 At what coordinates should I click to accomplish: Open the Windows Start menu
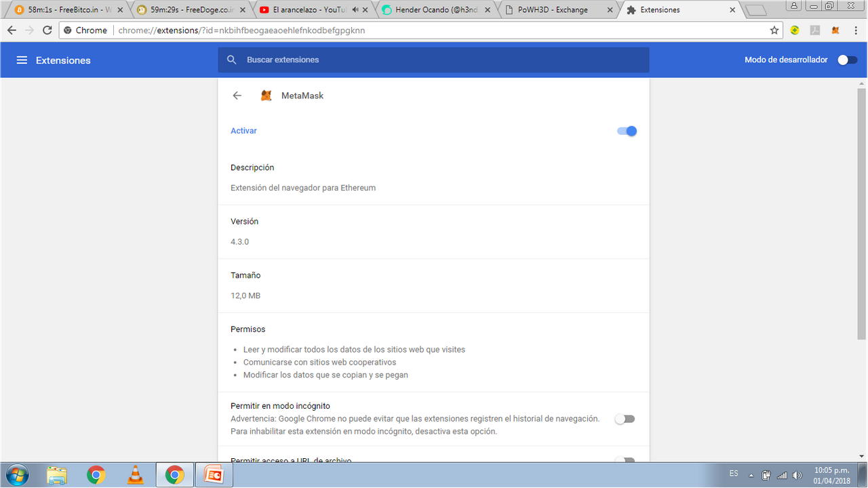point(16,475)
